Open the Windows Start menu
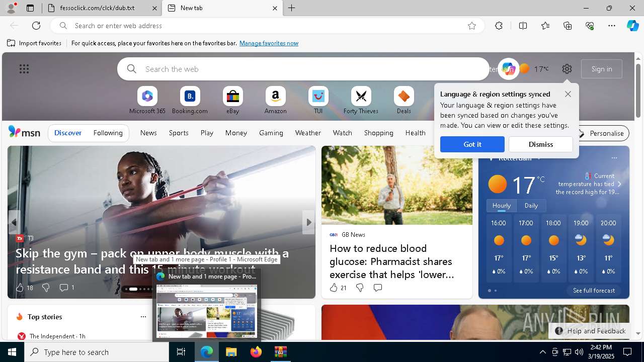This screenshot has height=362, width=644. pyautogui.click(x=12, y=352)
